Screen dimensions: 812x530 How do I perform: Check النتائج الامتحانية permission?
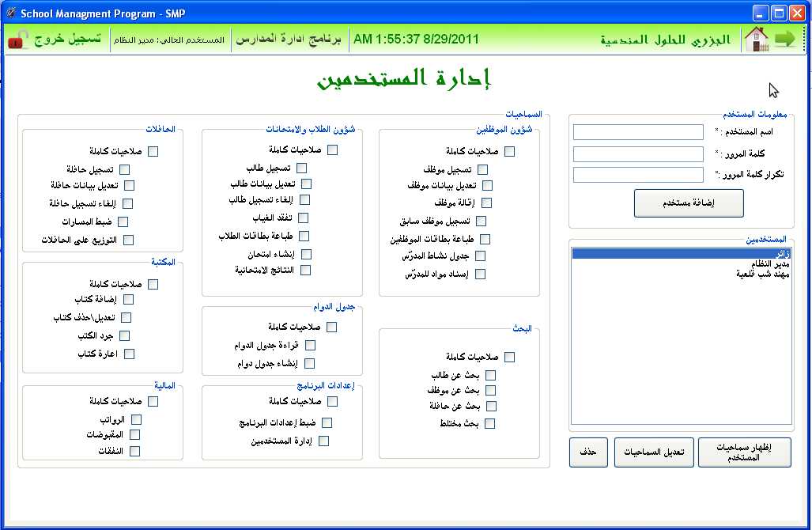coord(305,270)
